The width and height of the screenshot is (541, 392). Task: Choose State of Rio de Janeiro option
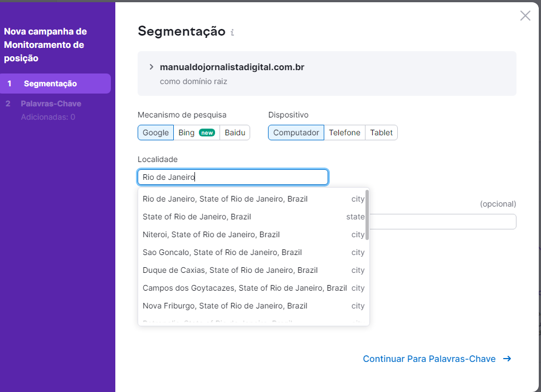pos(197,217)
